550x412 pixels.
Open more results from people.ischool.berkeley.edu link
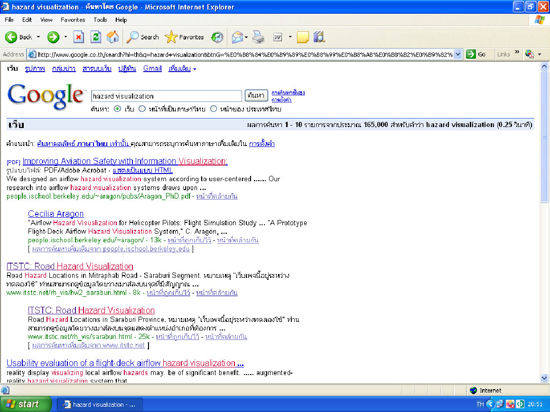coord(110,249)
